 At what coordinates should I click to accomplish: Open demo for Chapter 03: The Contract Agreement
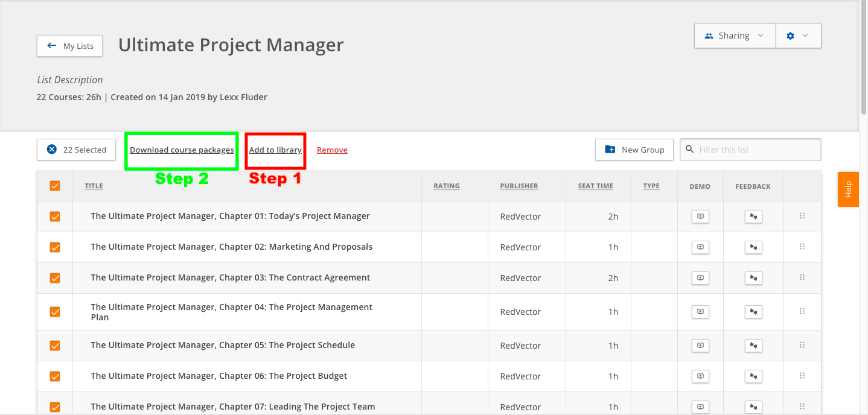click(700, 277)
